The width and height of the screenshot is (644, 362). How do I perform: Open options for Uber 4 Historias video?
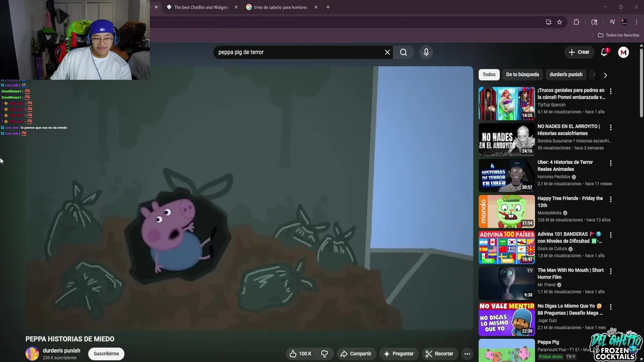pyautogui.click(x=611, y=163)
